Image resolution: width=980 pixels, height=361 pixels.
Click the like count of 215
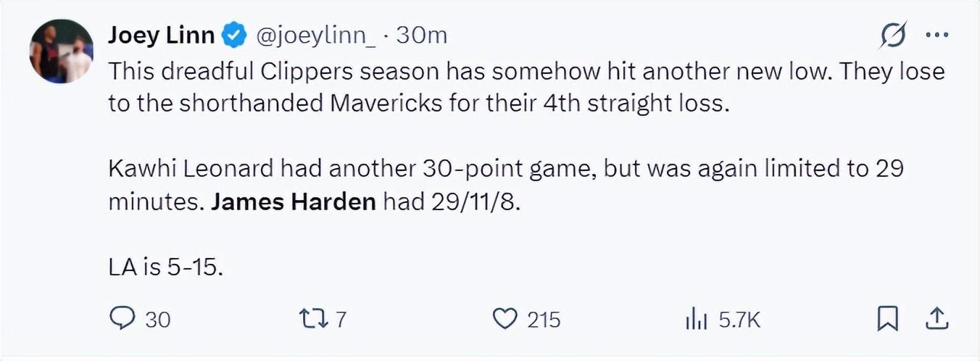[544, 320]
